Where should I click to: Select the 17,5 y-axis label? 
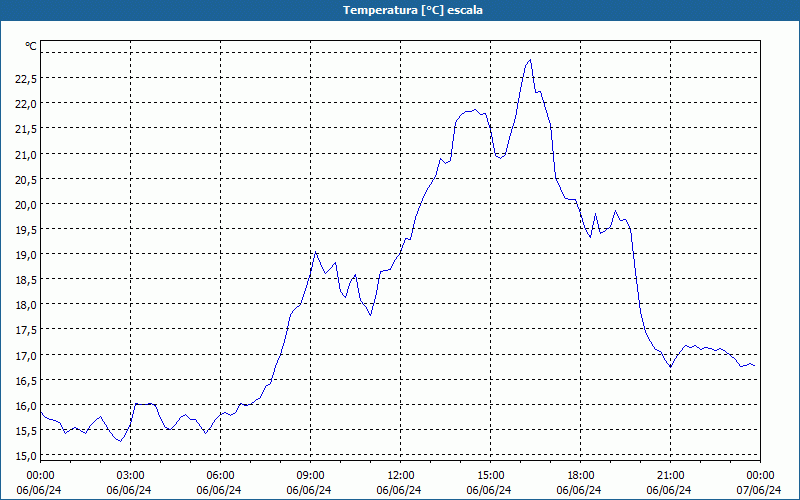point(25,330)
